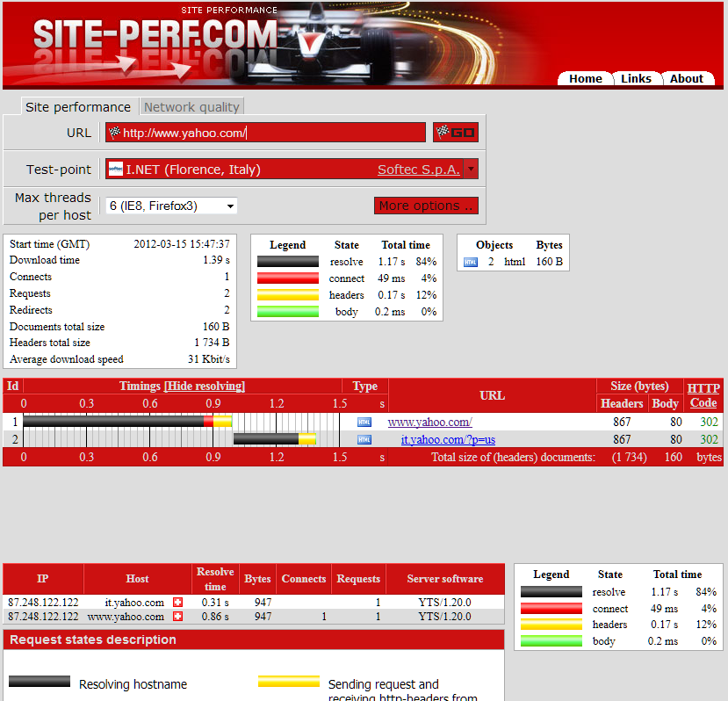
Task: Click the yellow headers swatch in the top legend
Action: tap(288, 295)
